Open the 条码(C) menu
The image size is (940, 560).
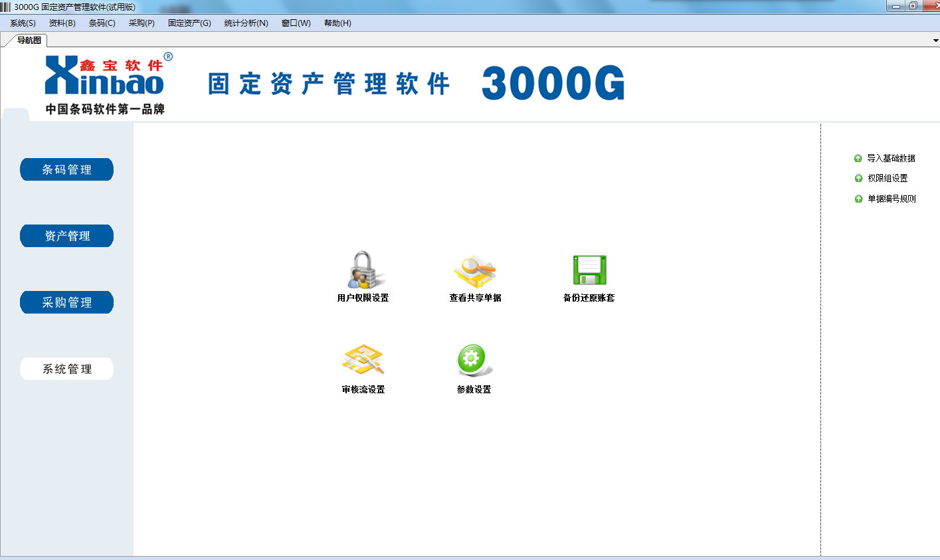point(102,23)
